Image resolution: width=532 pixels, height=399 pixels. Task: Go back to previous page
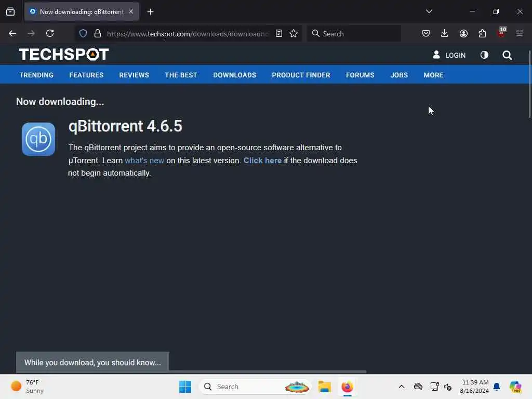coord(12,33)
